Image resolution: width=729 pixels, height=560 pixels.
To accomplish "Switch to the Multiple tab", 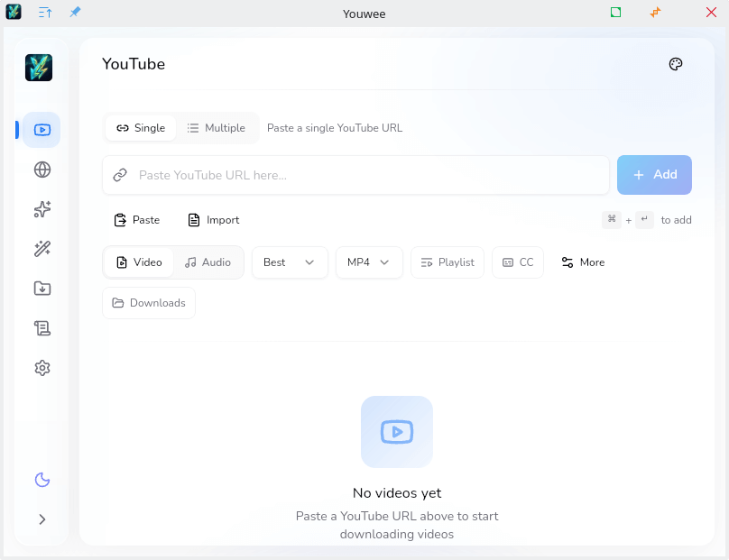I will (217, 128).
